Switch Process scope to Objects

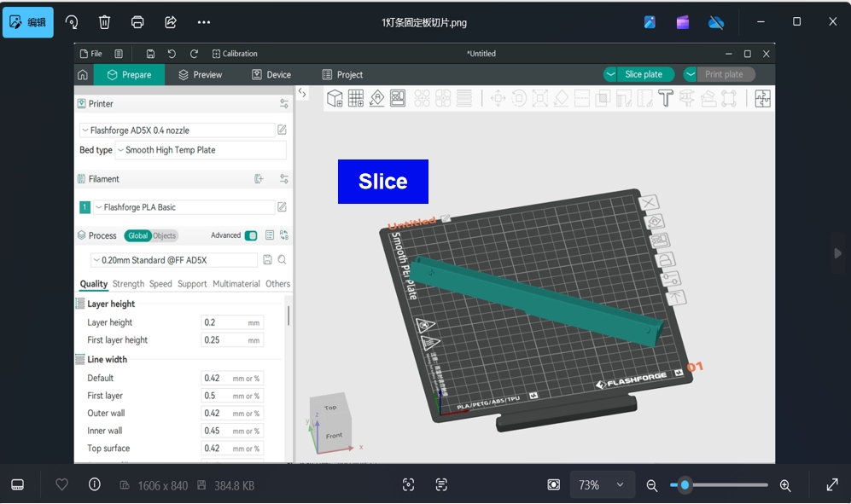click(165, 235)
